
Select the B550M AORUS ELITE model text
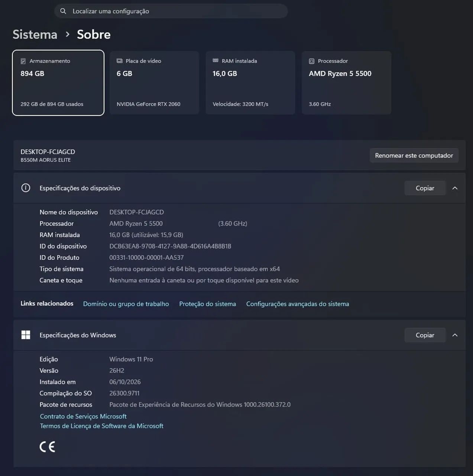[45, 160]
